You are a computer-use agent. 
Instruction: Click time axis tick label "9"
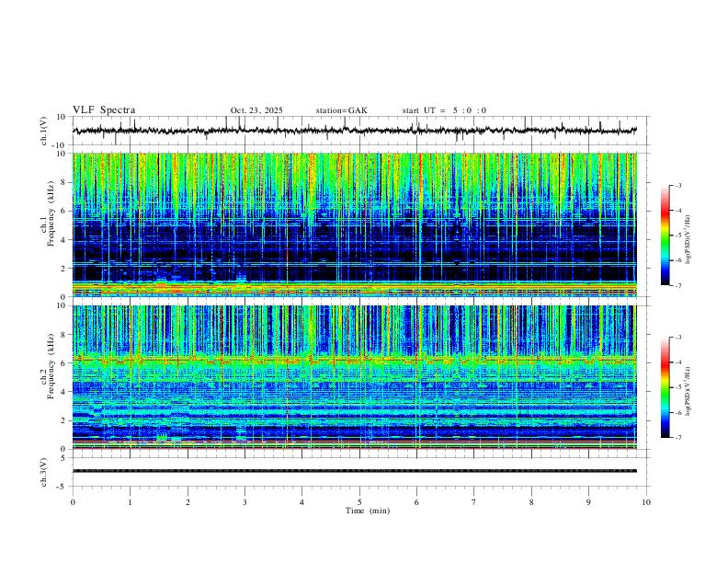pyautogui.click(x=588, y=502)
